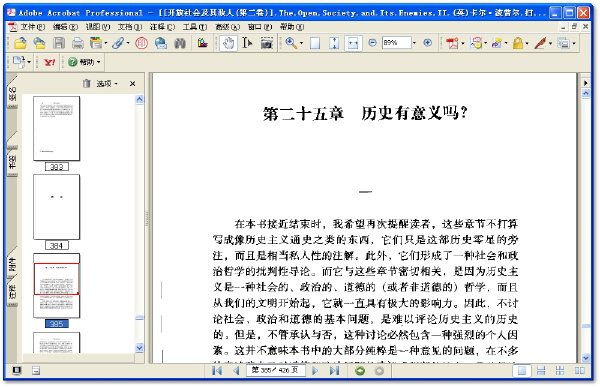Save the document with the floppy icon
This screenshot has width=600, height=387.
(59, 42)
